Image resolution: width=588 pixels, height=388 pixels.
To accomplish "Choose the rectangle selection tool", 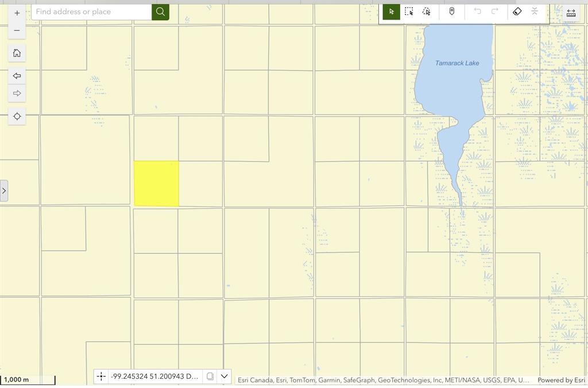I will pos(409,11).
